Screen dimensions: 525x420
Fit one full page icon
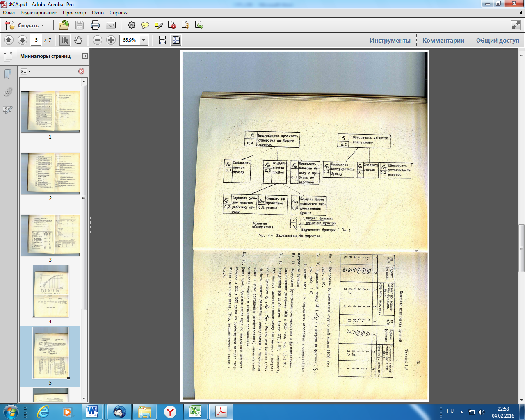click(x=176, y=40)
